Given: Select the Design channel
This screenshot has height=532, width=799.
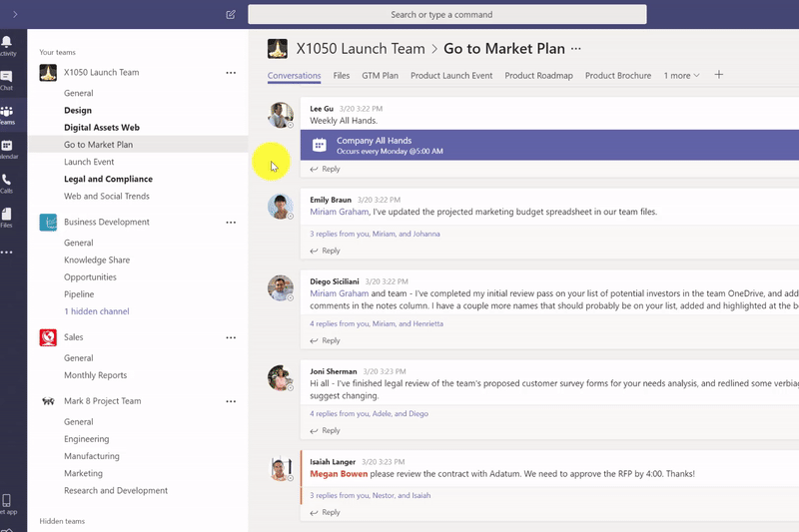Looking at the screenshot, I should [x=78, y=110].
